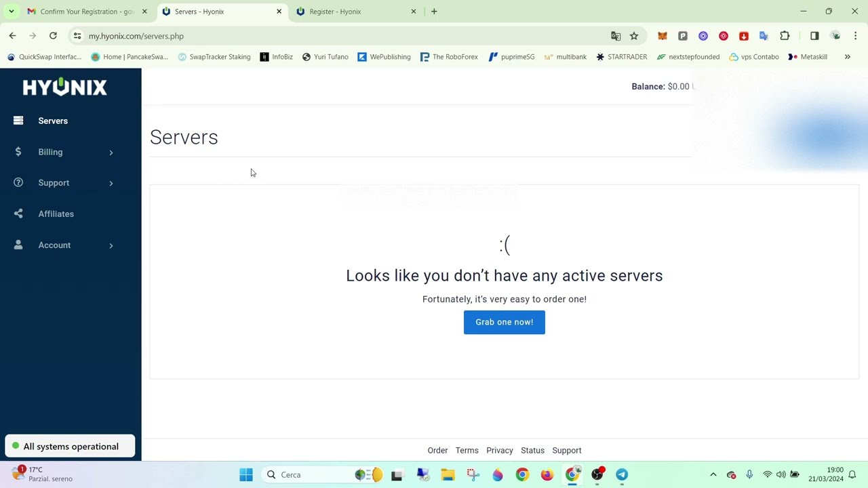
Task: Show hidden system tray icons
Action: tap(713, 475)
